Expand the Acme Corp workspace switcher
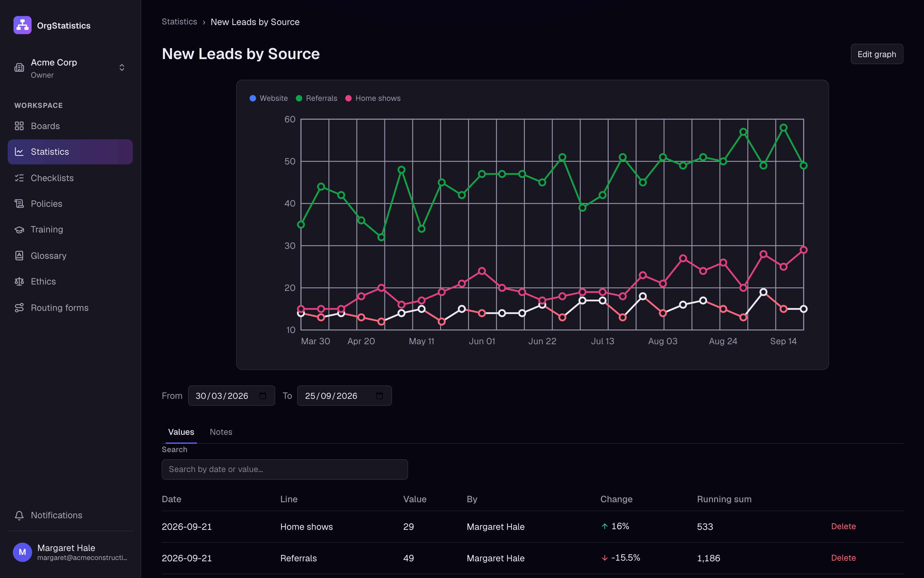Viewport: 924px width, 578px height. (x=122, y=68)
